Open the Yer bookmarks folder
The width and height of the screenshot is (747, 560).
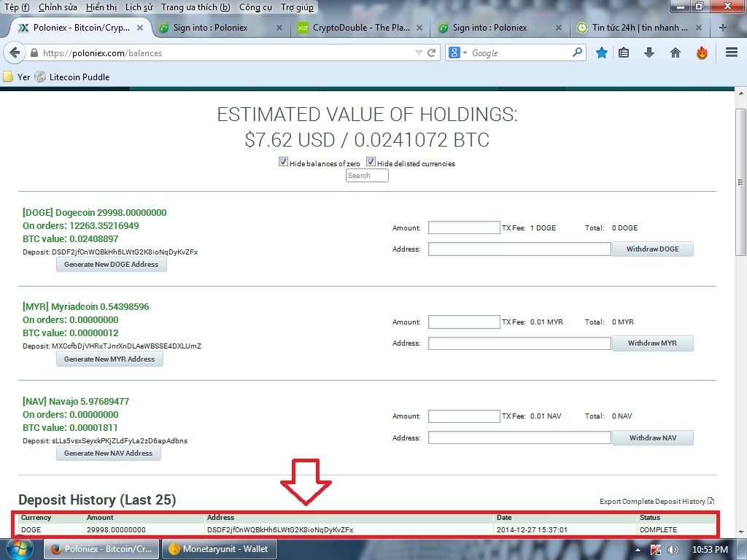tap(17, 77)
